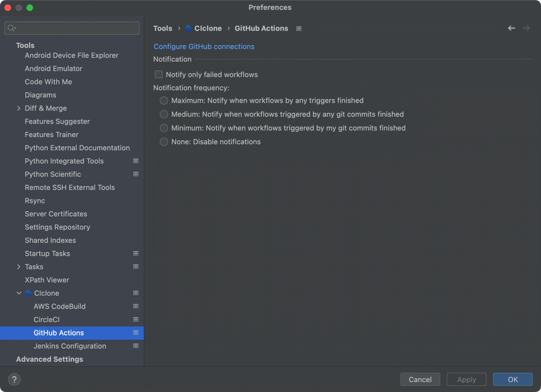Click the project-level icon next to Jenkins Configuration
541x392 pixels.
tap(136, 346)
